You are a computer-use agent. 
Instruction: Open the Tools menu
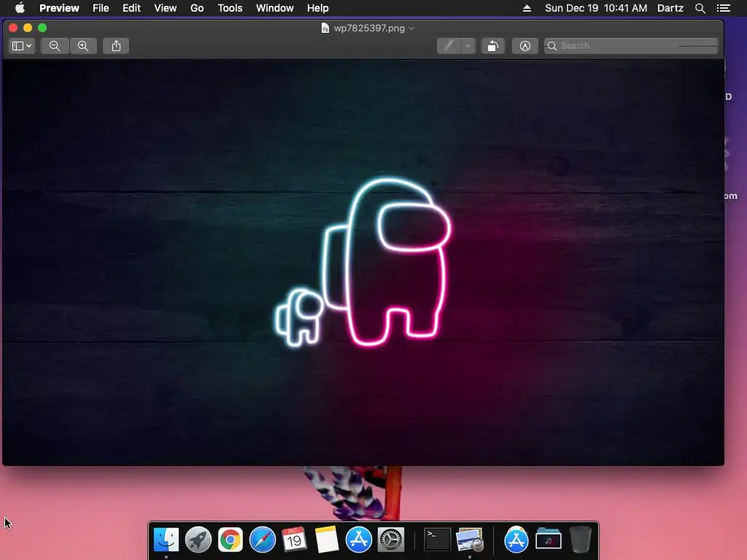(x=230, y=8)
